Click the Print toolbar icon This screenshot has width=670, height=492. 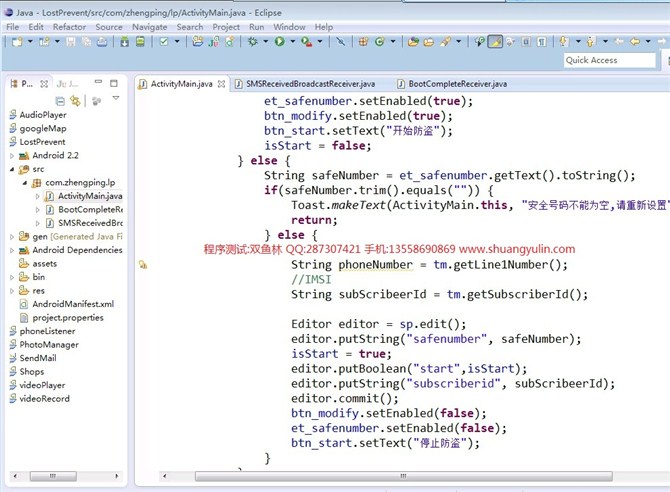pos(102,41)
